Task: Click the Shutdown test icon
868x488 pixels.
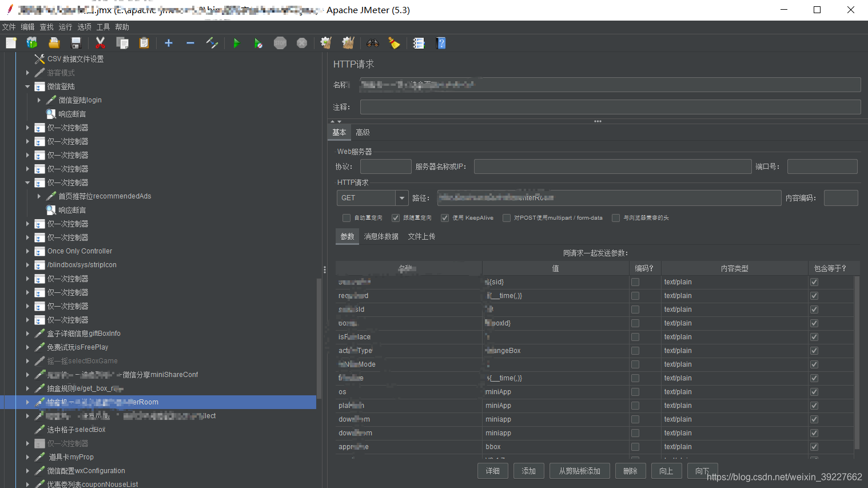Action: point(302,43)
